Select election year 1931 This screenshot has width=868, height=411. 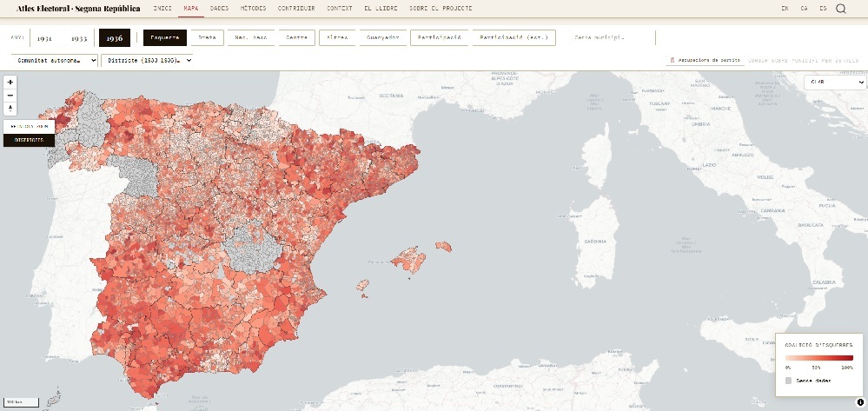pos(45,38)
